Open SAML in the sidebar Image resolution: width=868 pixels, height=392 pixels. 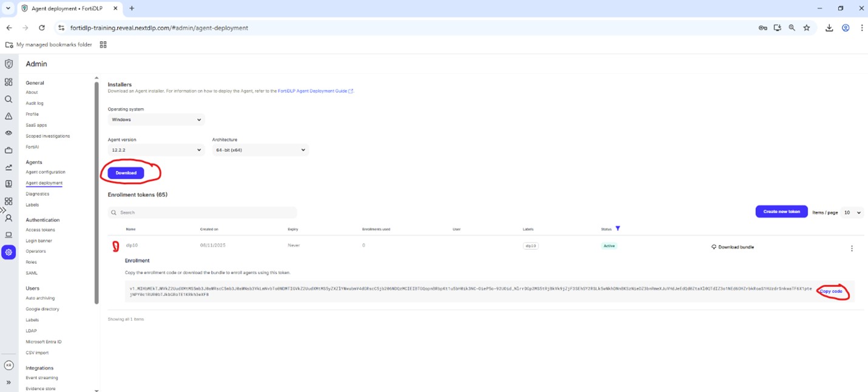point(32,273)
